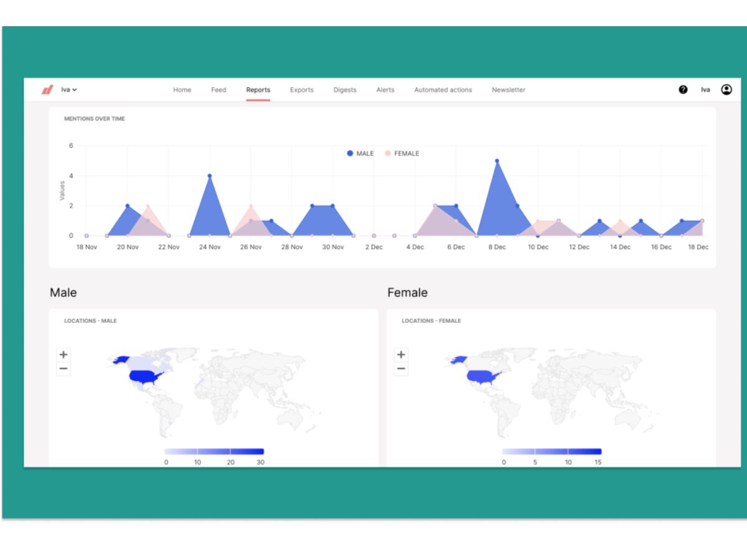Click the red brand logo icon

47,90
